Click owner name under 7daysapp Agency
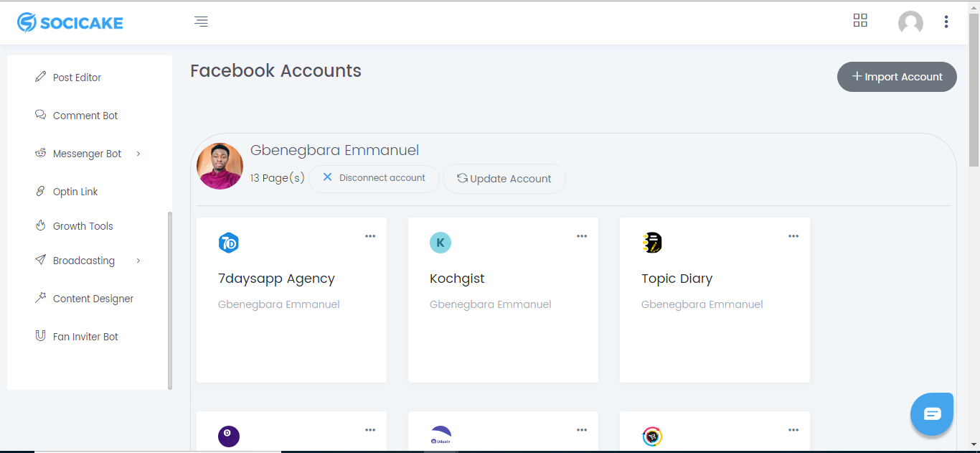980x453 pixels. [279, 304]
